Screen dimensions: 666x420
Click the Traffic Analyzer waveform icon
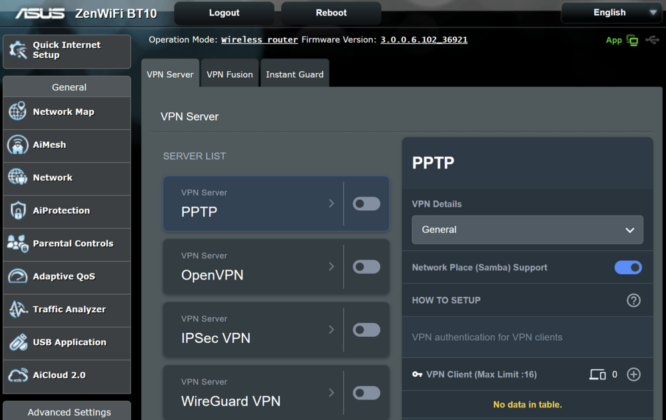pyautogui.click(x=17, y=309)
